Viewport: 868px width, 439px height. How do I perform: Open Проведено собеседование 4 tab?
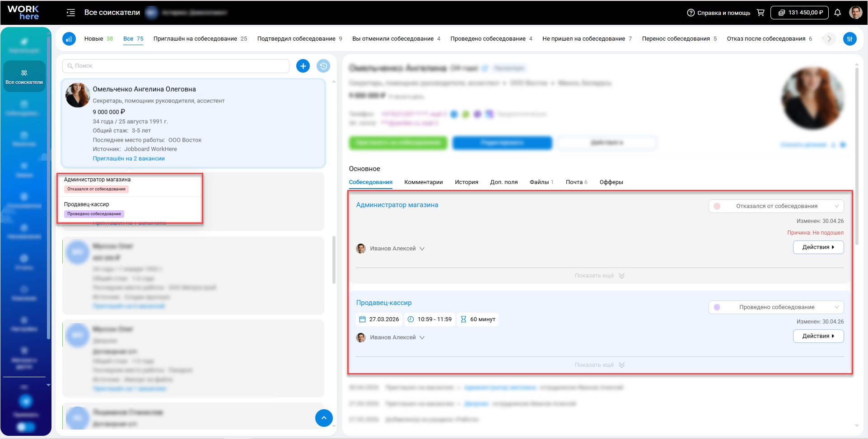491,39
